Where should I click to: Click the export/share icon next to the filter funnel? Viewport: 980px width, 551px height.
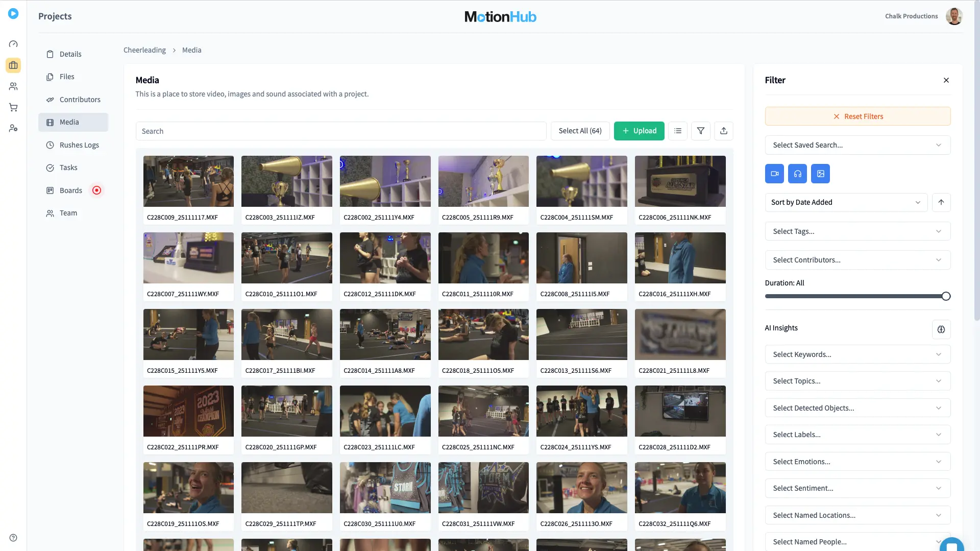coord(723,131)
